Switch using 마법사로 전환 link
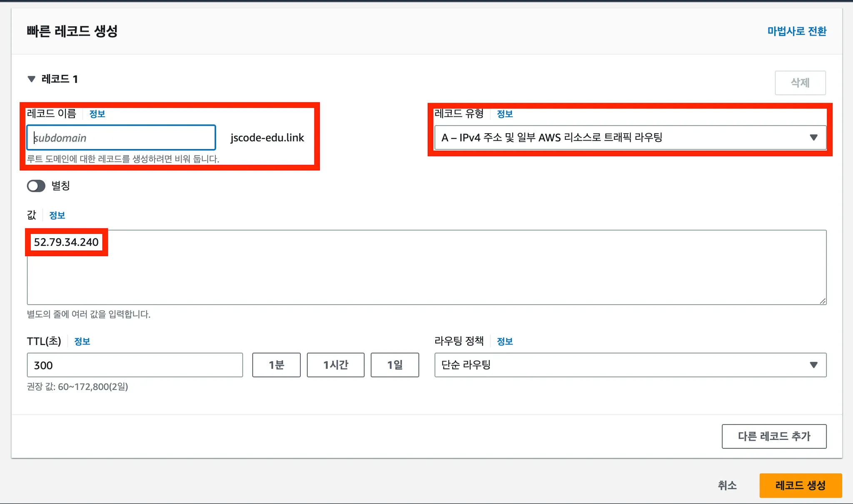The image size is (853, 504). coord(796,31)
